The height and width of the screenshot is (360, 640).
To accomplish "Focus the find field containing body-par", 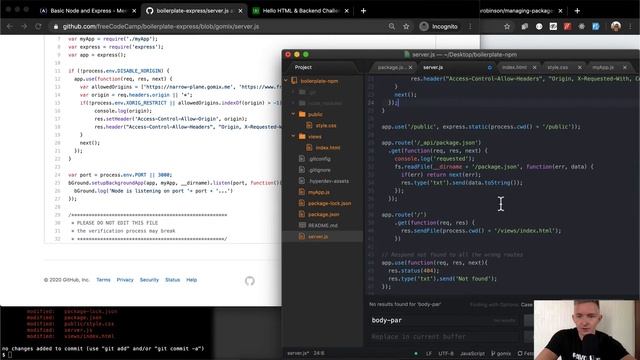I will click(x=444, y=320).
